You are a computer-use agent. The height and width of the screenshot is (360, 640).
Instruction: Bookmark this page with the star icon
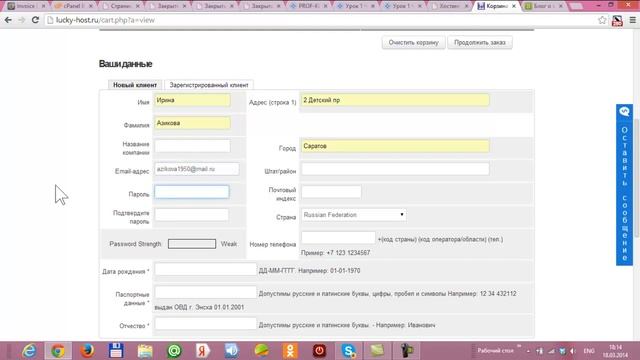point(602,20)
